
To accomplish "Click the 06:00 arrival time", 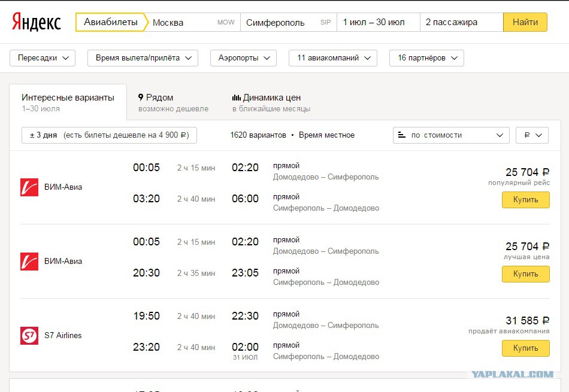I will pos(246,199).
